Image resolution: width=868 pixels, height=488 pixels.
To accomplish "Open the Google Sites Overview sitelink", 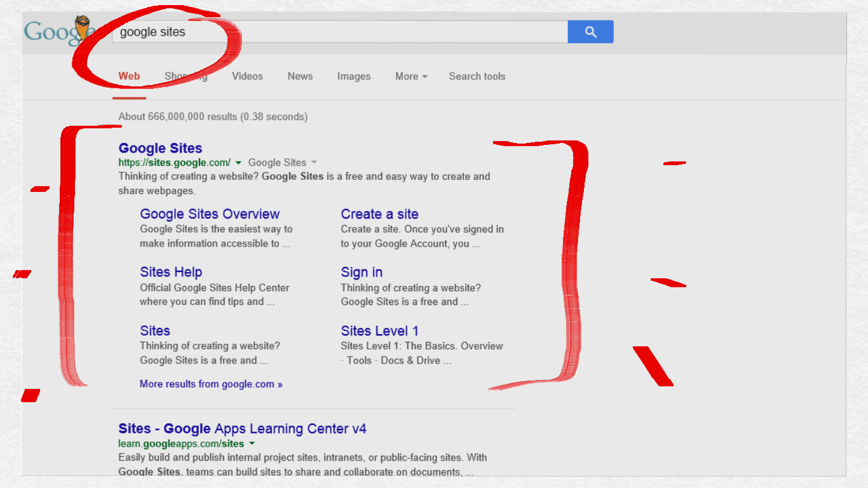I will click(210, 214).
